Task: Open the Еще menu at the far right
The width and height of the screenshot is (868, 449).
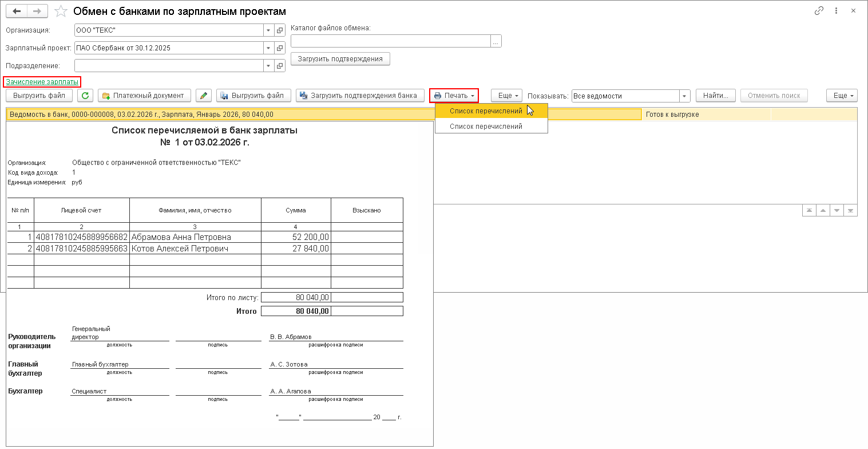Action: point(842,96)
